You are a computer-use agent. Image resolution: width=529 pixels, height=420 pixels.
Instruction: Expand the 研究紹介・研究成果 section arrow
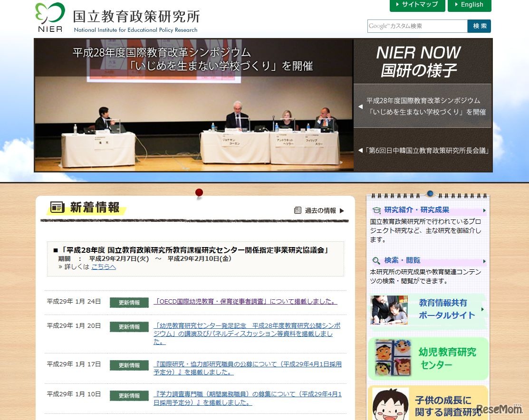[484, 210]
